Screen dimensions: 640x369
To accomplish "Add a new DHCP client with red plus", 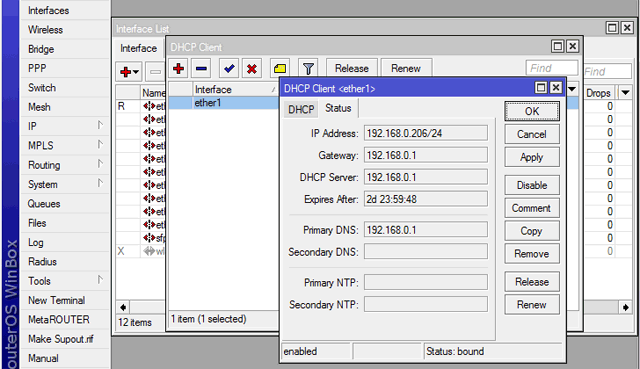I will [178, 69].
